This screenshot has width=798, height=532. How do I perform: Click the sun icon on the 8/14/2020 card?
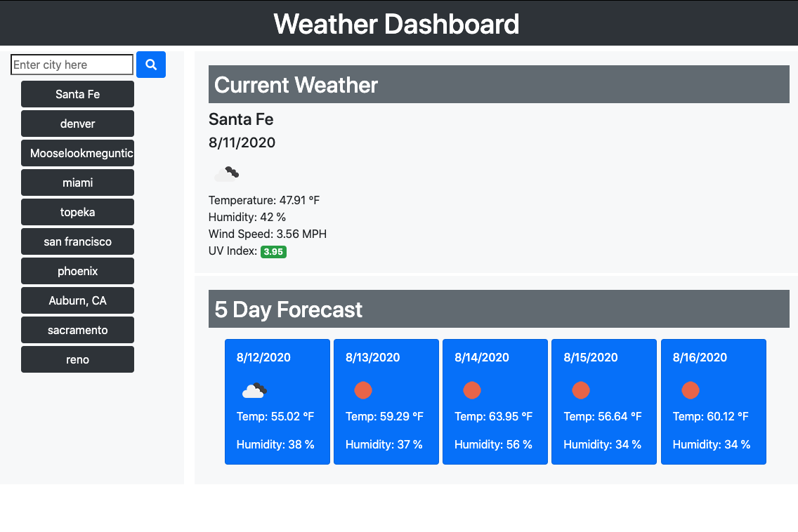[x=472, y=390]
